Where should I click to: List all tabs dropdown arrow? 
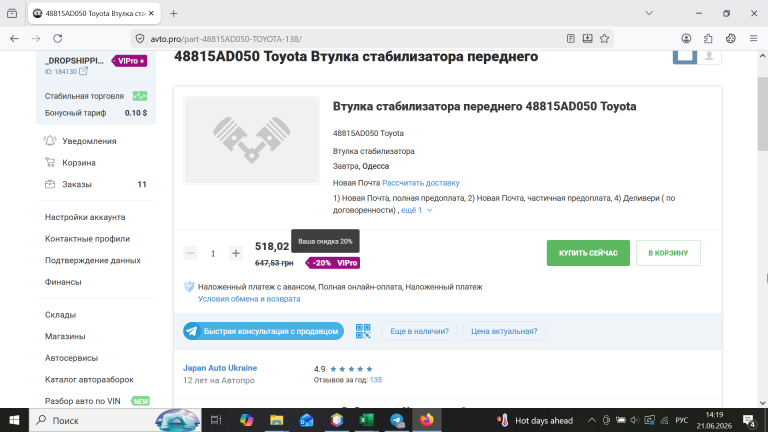click(649, 13)
